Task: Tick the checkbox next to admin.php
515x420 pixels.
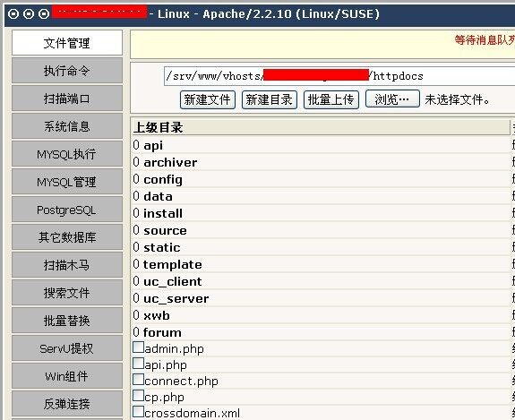Action: pos(138,347)
